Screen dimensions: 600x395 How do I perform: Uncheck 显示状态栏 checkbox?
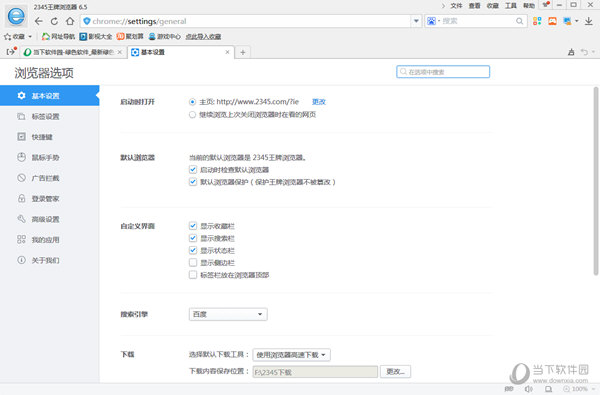click(x=193, y=250)
